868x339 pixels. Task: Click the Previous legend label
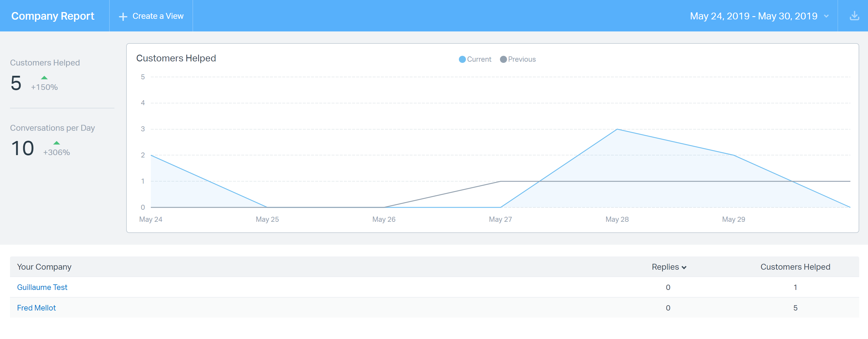pos(522,59)
